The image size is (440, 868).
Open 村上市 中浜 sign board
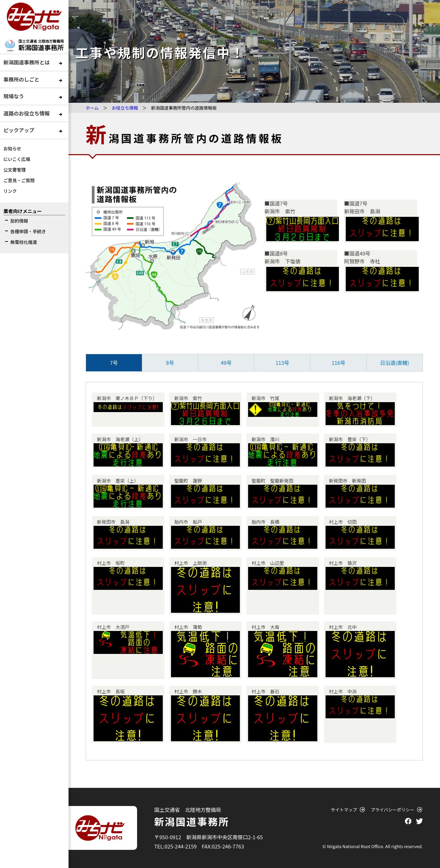(360, 707)
